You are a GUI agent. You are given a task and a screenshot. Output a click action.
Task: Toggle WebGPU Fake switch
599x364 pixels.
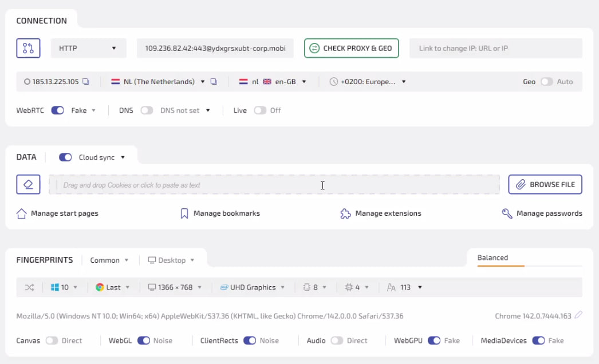pos(434,341)
